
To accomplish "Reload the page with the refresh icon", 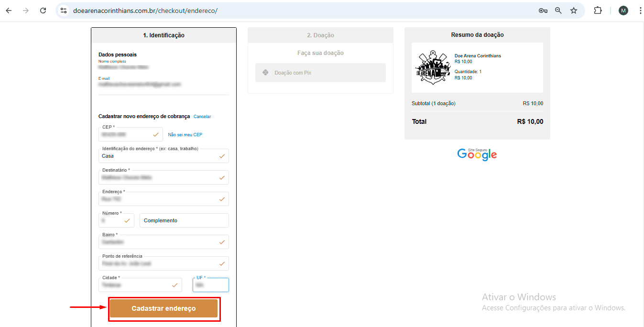I will (43, 11).
